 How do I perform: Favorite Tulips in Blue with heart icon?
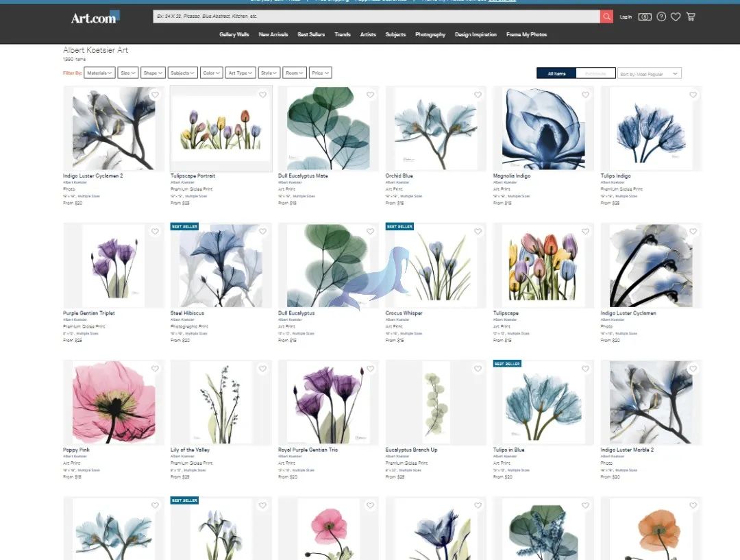(585, 369)
